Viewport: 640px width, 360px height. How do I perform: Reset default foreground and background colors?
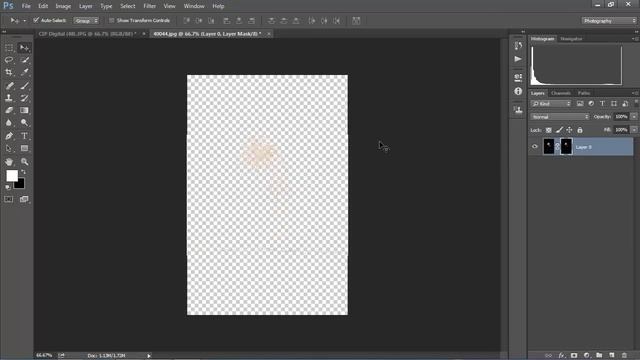point(8,187)
